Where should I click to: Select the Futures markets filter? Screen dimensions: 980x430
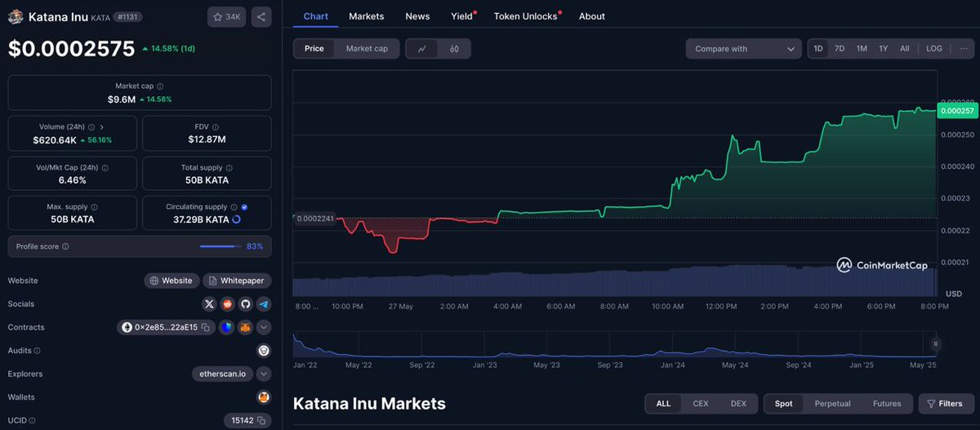click(887, 404)
